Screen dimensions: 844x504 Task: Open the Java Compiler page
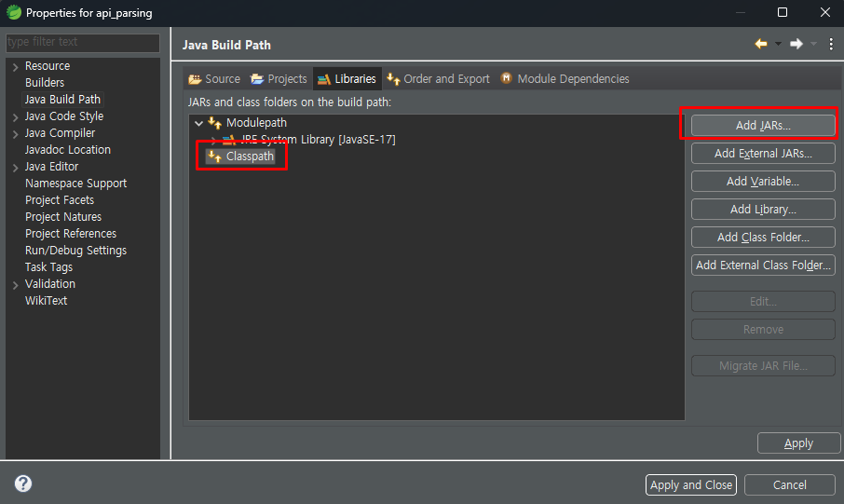(x=60, y=132)
